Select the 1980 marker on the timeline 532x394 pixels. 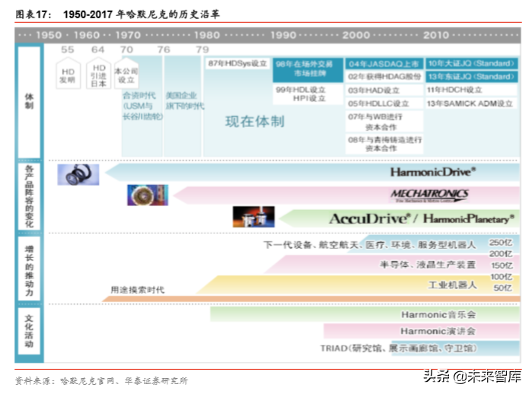point(207,35)
